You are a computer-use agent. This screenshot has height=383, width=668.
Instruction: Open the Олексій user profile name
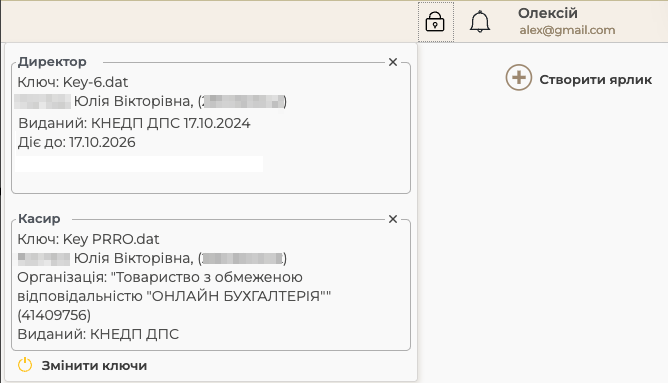[548, 13]
